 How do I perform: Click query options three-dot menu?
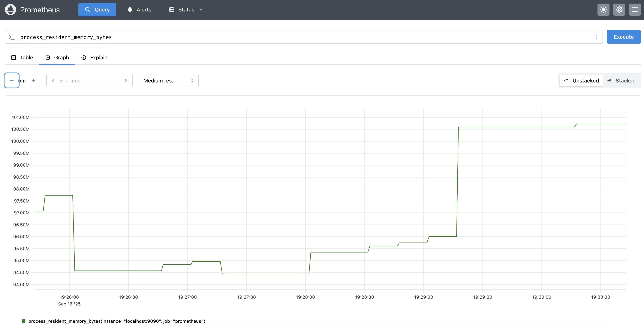click(x=596, y=37)
